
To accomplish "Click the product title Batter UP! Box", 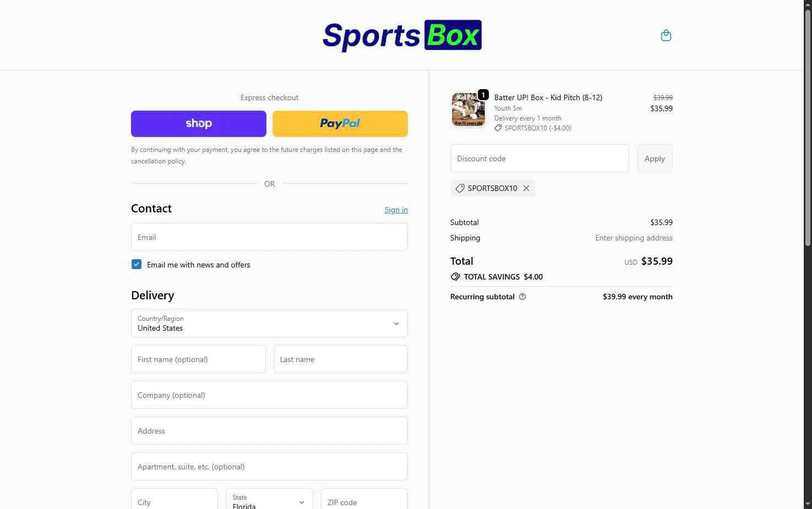I will (x=548, y=97).
